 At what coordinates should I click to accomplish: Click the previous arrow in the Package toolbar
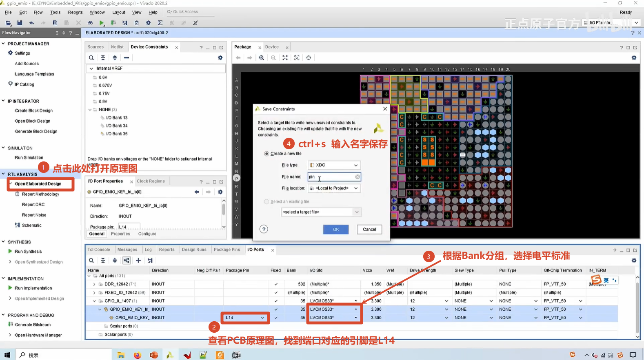pos(238,58)
